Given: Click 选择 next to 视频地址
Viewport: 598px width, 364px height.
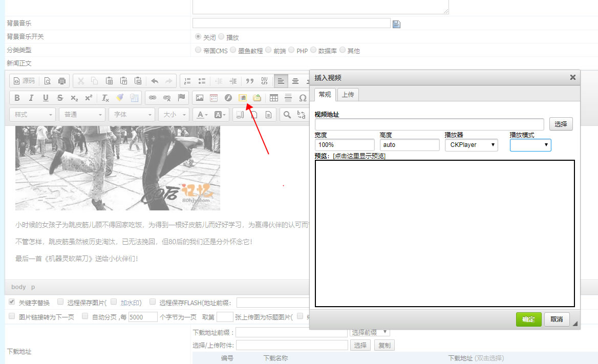Looking at the screenshot, I should tap(561, 123).
